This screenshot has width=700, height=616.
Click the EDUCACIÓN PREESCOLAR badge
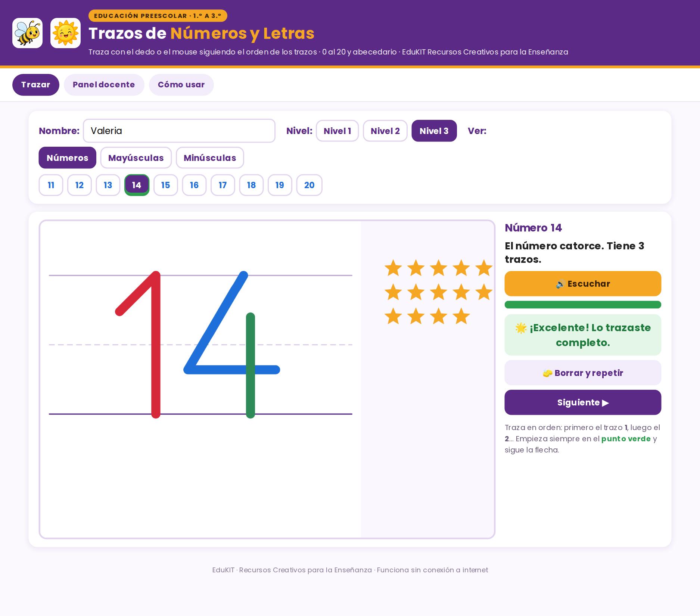(x=158, y=16)
